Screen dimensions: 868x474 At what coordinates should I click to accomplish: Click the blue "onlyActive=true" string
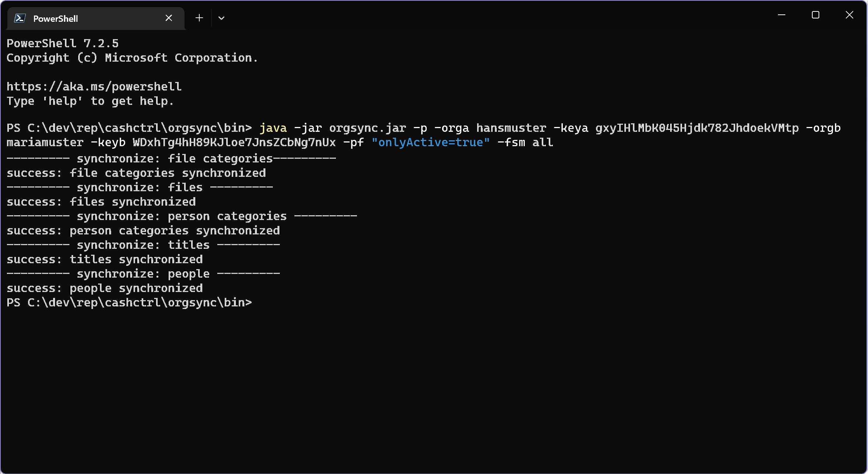pos(431,142)
